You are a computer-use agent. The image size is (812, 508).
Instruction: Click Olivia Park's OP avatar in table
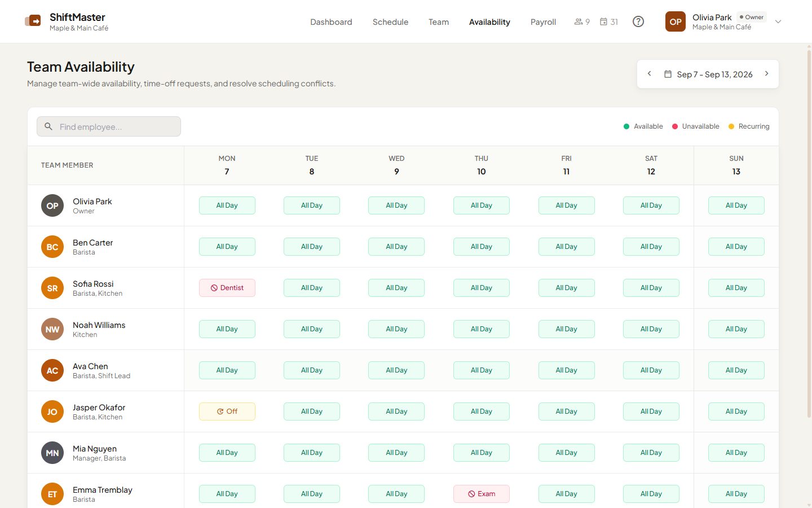pyautogui.click(x=52, y=205)
